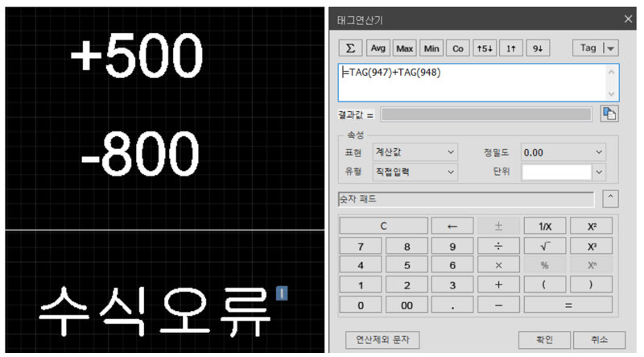Collapse the 숫자 패드 section

[x=610, y=199]
